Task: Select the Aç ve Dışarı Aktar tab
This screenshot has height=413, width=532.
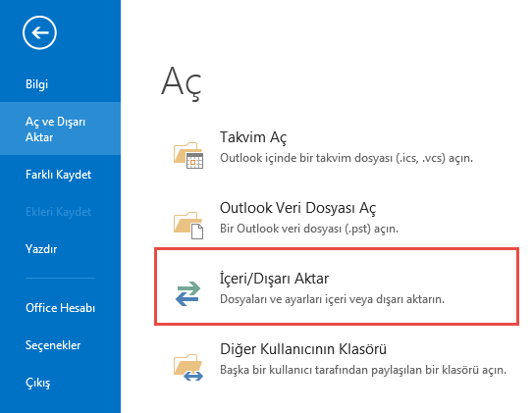Action: coord(60,129)
